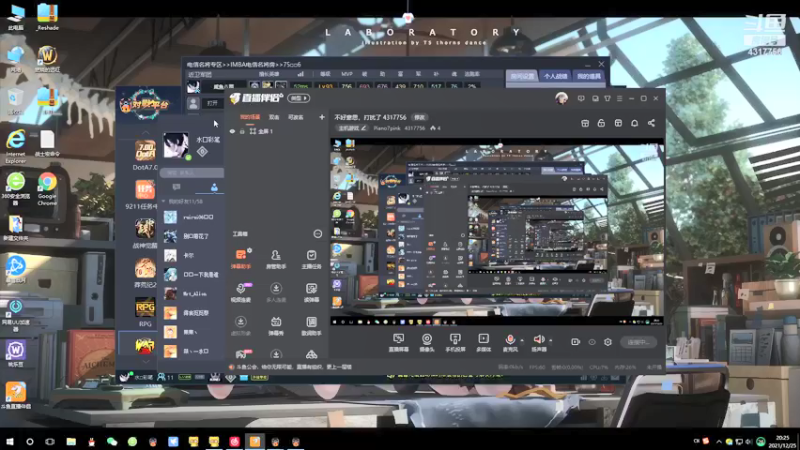Open the hamburger menu in 直播伴侣 title bar
Viewport: 800px width, 450px height.
[619, 98]
